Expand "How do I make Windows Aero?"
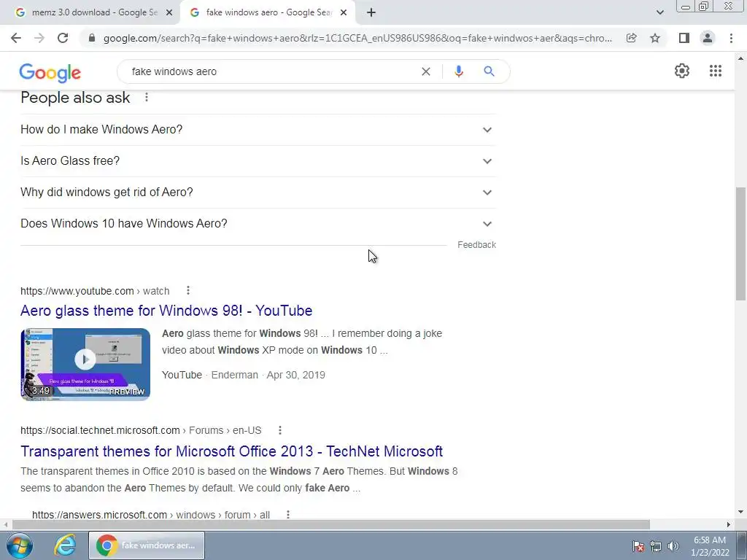Viewport: 747px width, 560px height. [x=258, y=130]
